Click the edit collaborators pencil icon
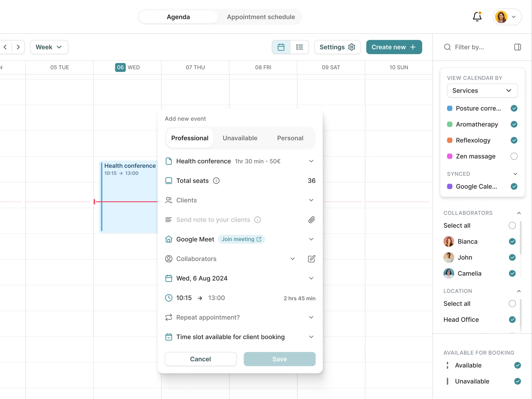532x399 pixels. point(311,259)
